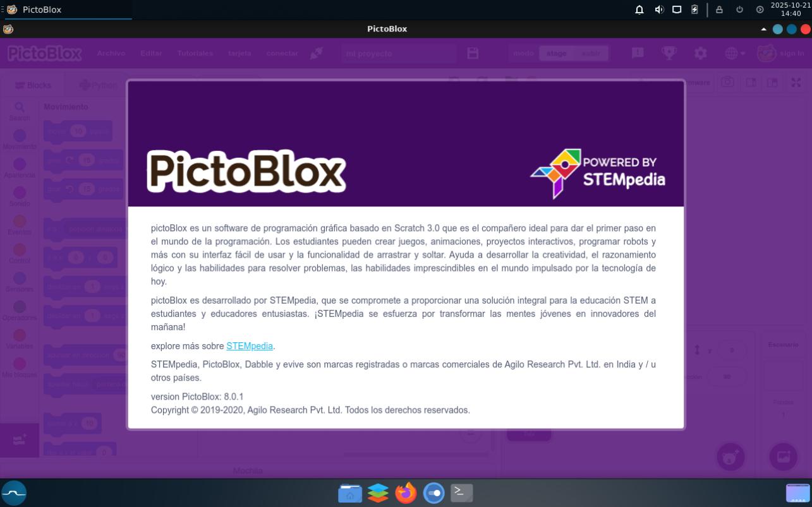The image size is (812, 507).
Task: Open the Tutoriales menu
Action: (195, 54)
